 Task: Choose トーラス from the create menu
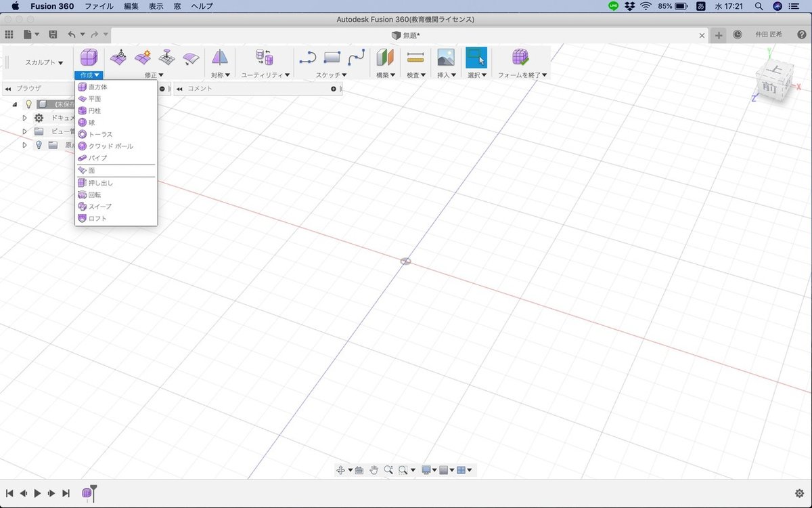[x=116, y=134]
